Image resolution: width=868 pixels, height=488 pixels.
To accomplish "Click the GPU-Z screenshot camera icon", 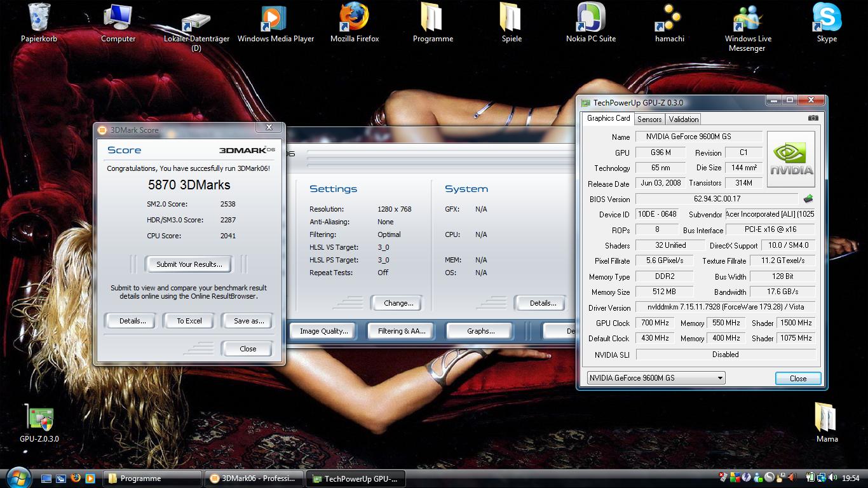I will click(x=813, y=118).
